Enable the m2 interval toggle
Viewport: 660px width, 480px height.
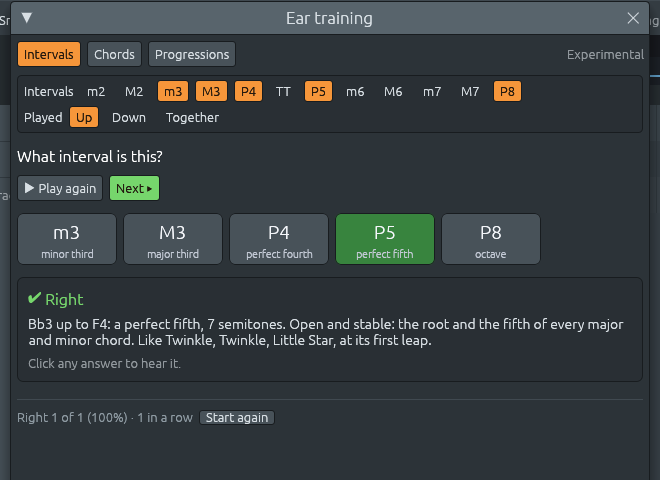point(96,91)
